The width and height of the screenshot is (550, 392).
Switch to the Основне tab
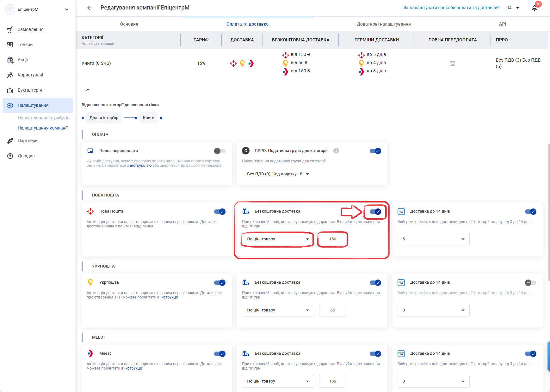(x=129, y=24)
